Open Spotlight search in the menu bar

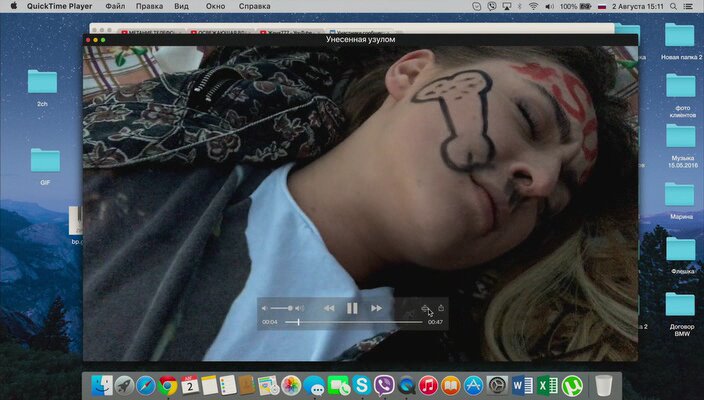click(x=672, y=6)
